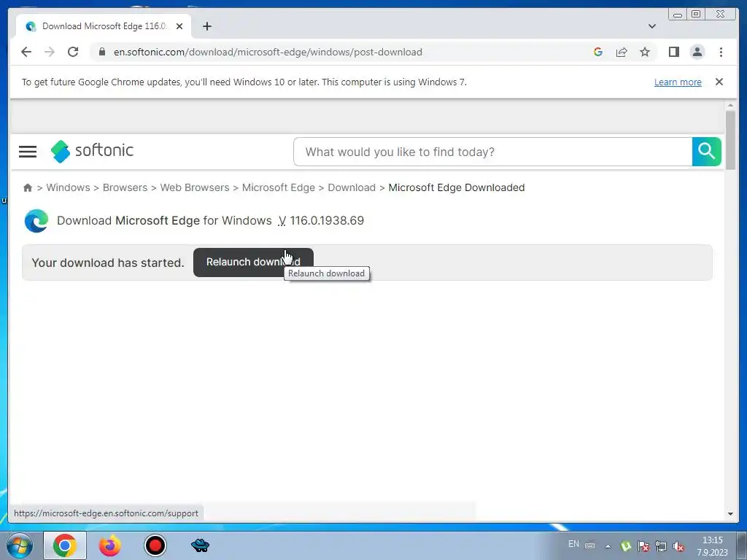Click the address bar URL
This screenshot has height=560, width=747.
[268, 52]
